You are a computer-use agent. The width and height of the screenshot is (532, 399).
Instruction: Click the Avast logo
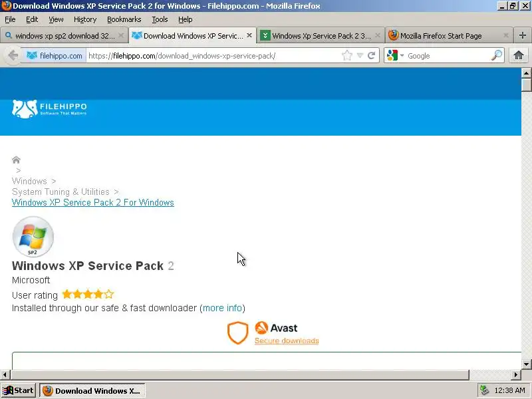tap(276, 328)
